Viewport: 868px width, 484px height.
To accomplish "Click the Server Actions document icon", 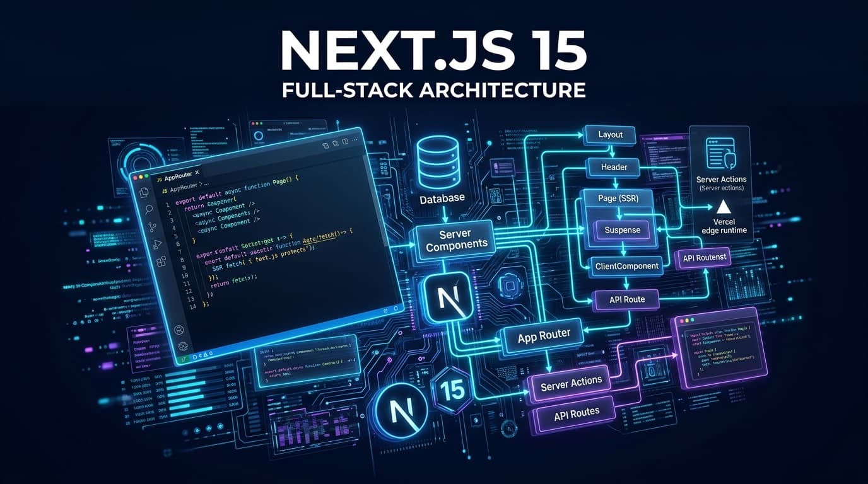I will pyautogui.click(x=721, y=154).
